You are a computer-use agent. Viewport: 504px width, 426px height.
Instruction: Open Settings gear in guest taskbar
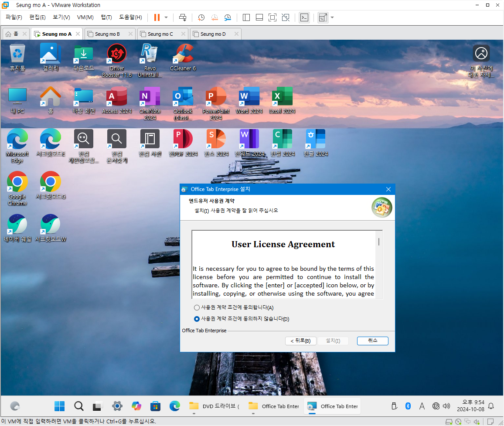click(117, 406)
